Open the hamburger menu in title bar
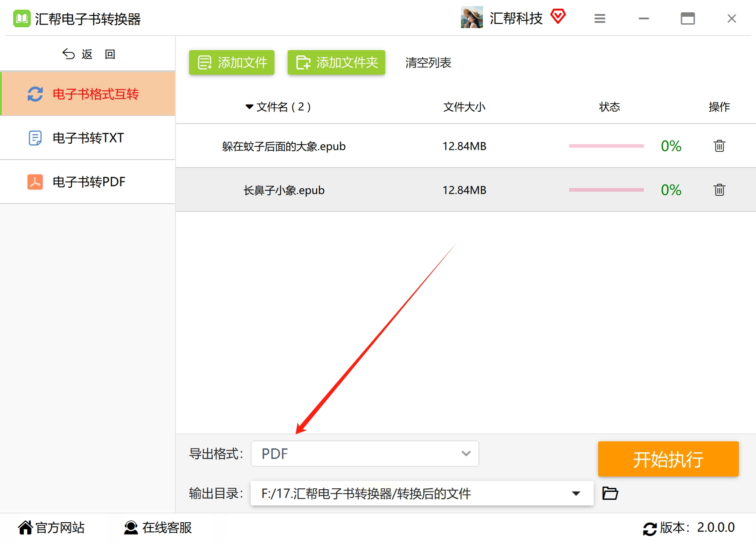This screenshot has width=756, height=542. [600, 18]
